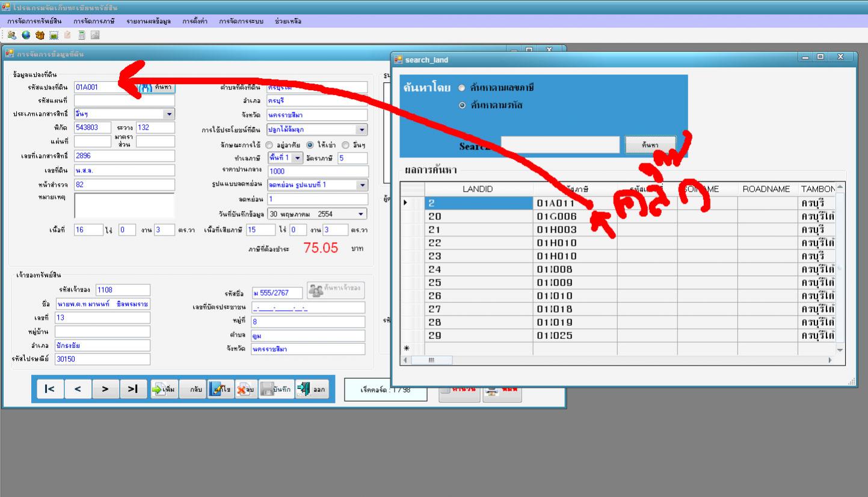This screenshot has height=497, width=868.
Task: Select the cell with code 01I008
Action: tap(575, 269)
